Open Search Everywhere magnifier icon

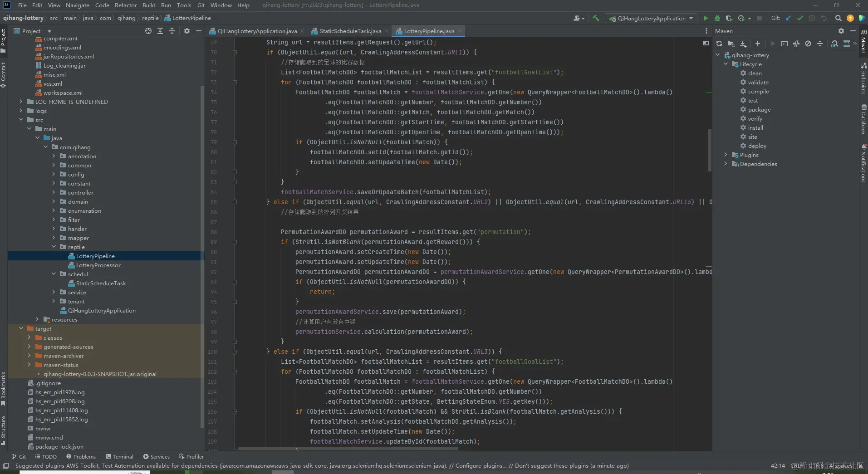[838, 18]
